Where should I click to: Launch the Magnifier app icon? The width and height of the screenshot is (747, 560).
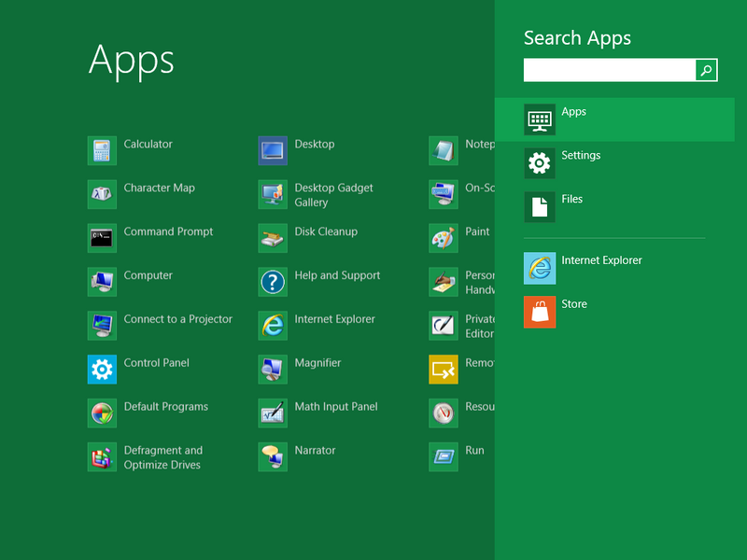click(x=273, y=370)
